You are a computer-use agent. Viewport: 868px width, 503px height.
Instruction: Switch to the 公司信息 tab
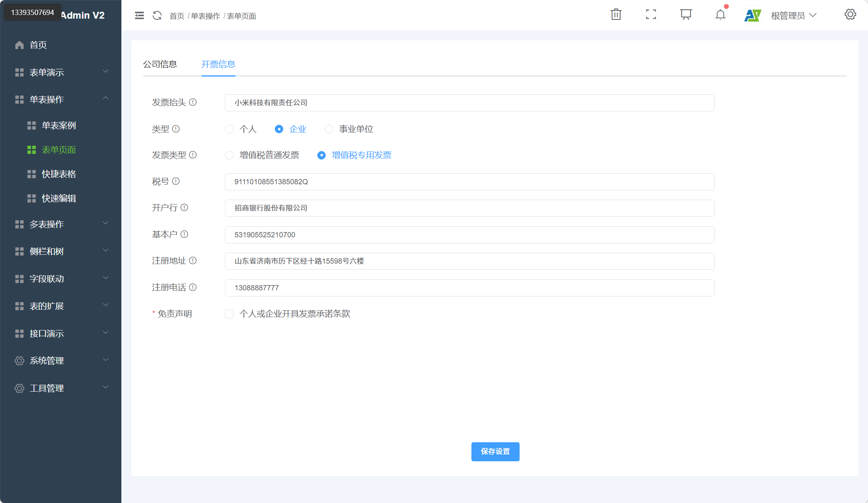(161, 64)
